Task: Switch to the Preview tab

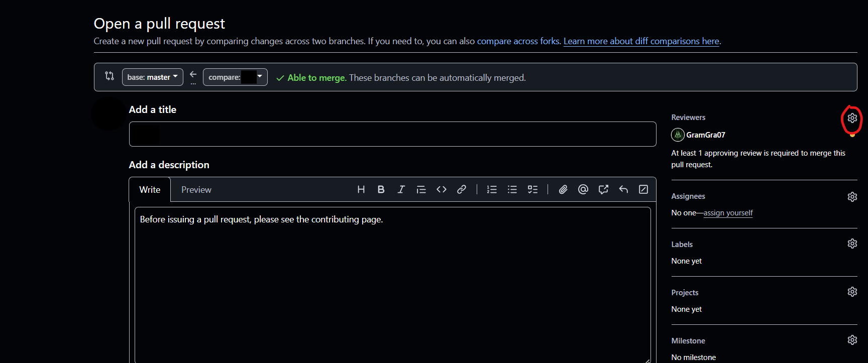Action: [196, 190]
